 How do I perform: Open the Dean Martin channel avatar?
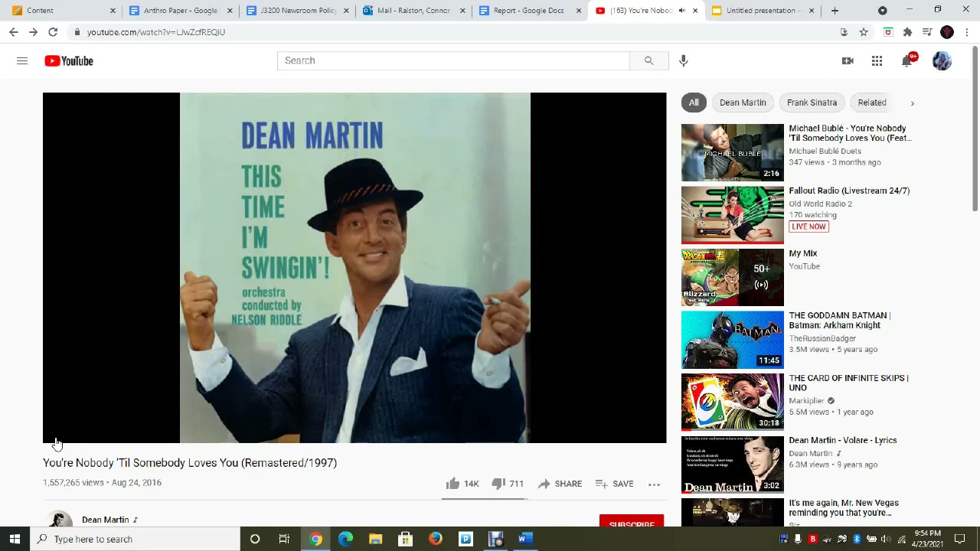coord(60,520)
